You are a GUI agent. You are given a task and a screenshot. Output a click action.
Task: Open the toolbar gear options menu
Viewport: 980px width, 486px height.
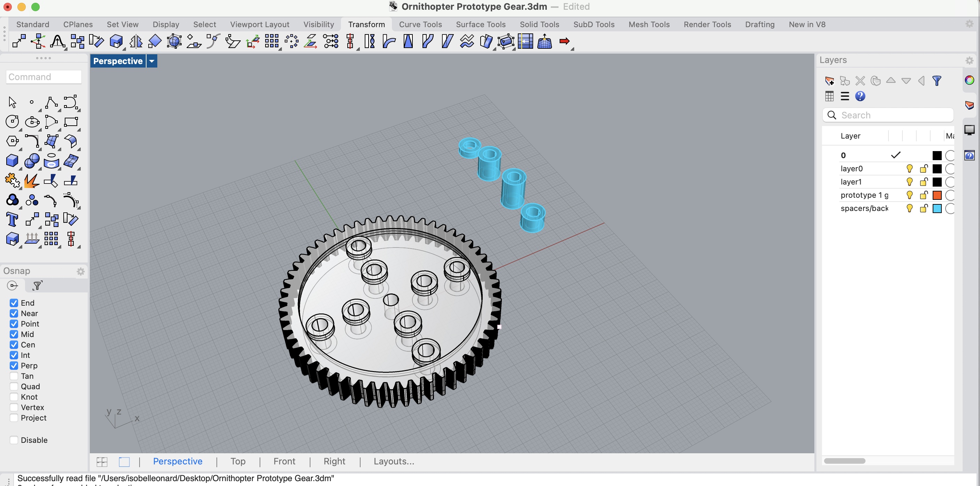click(x=969, y=24)
